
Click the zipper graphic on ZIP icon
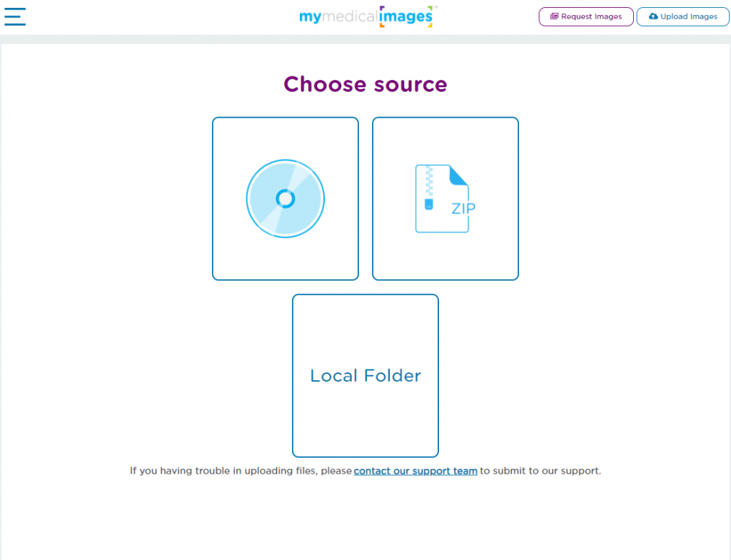429,187
